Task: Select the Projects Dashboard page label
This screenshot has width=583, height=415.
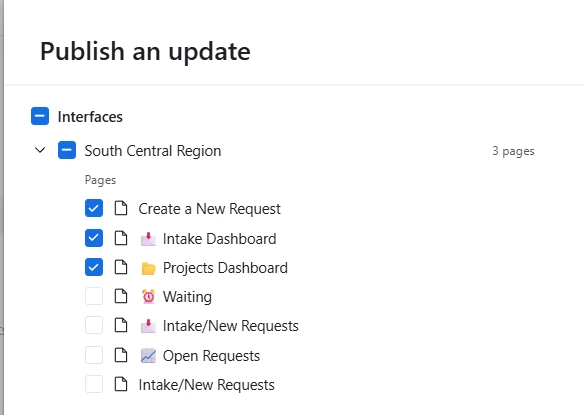Action: click(x=225, y=268)
